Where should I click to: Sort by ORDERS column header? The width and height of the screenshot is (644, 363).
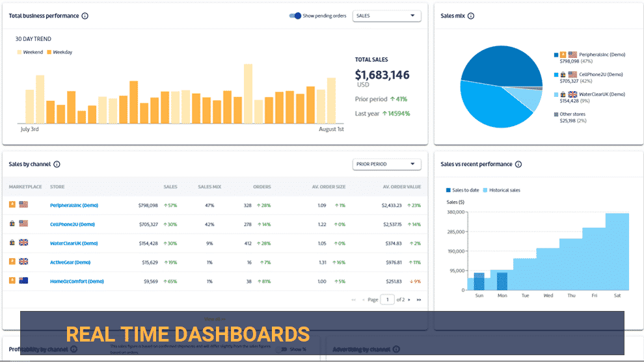coord(262,187)
